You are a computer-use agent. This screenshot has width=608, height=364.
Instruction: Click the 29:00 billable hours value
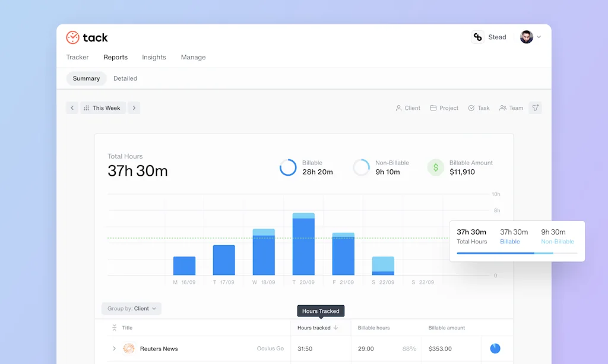pyautogui.click(x=366, y=349)
